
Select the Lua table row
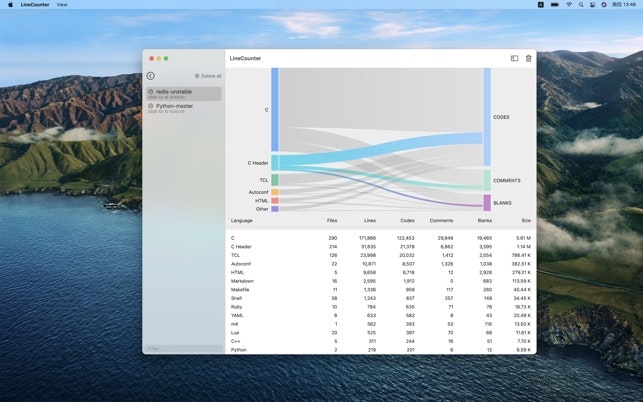coord(381,333)
